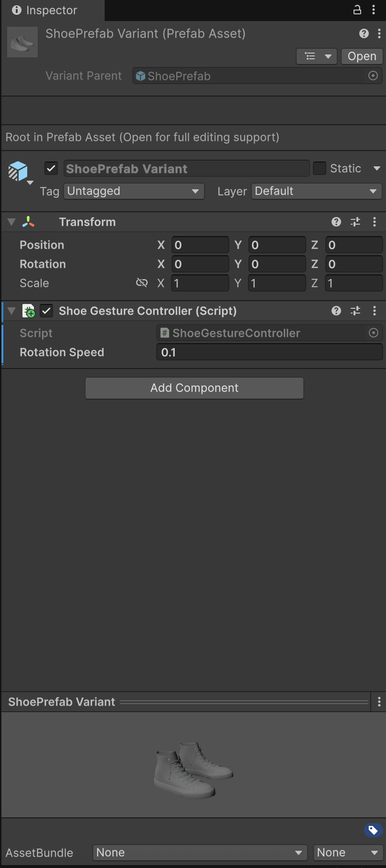
Task: Click the Rotation Speed input field
Action: 269,353
